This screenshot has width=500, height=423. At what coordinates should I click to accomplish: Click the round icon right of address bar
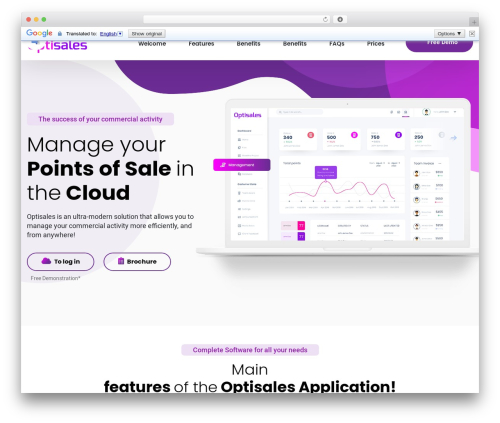340,20
